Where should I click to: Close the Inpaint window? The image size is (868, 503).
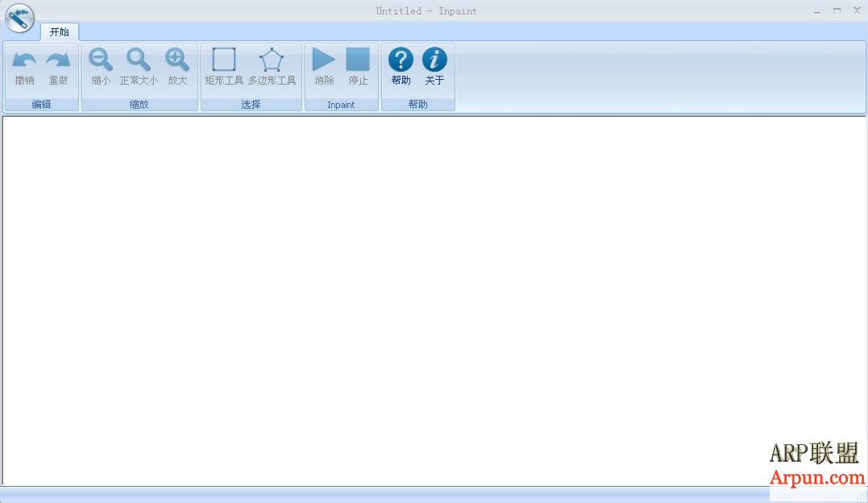[x=857, y=10]
